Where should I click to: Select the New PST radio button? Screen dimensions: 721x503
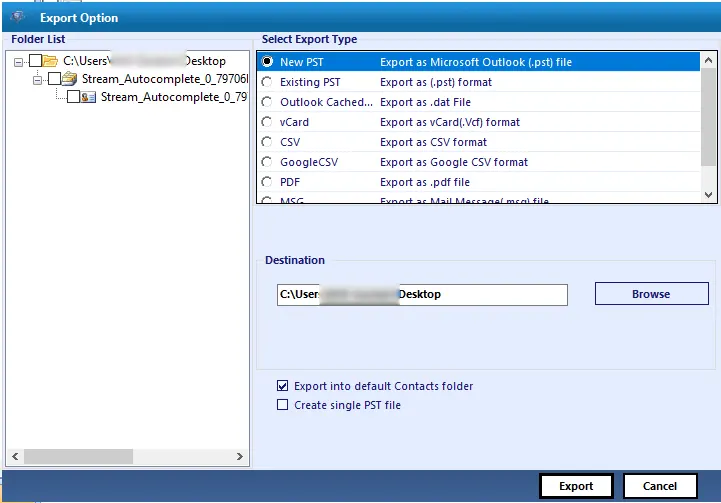click(267, 62)
